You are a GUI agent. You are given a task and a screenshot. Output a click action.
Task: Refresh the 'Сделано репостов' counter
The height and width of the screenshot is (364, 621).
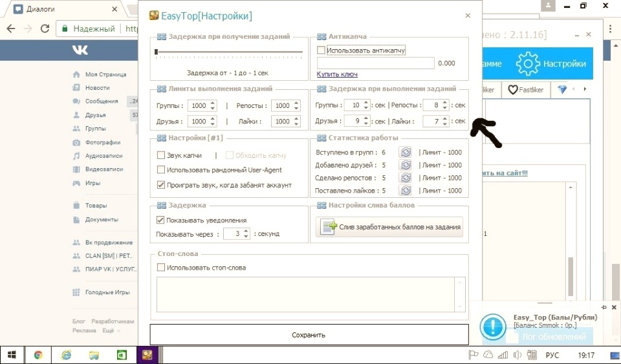coord(406,178)
